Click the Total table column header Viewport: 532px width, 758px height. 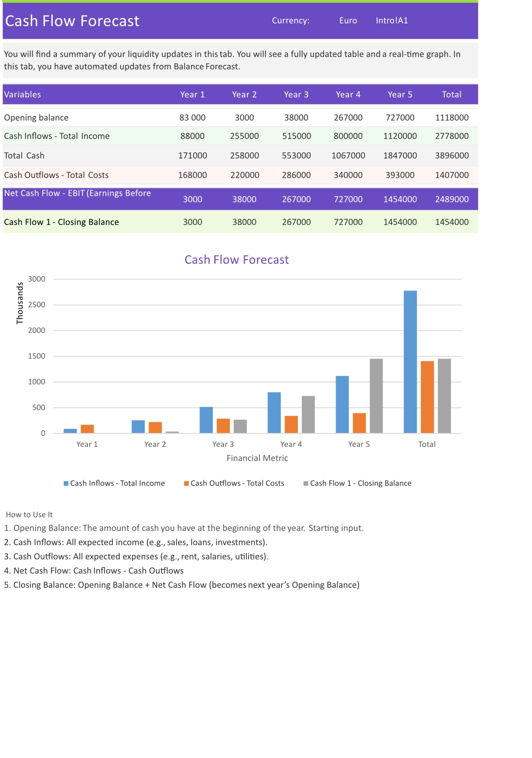pos(452,95)
